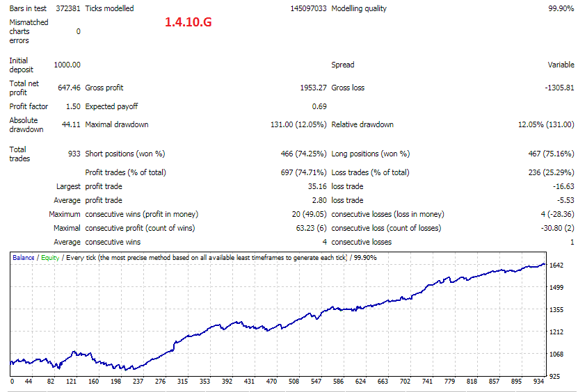Click the 1499 balance axis label
Image resolution: width=578 pixels, height=392 pixels.
click(x=556, y=287)
